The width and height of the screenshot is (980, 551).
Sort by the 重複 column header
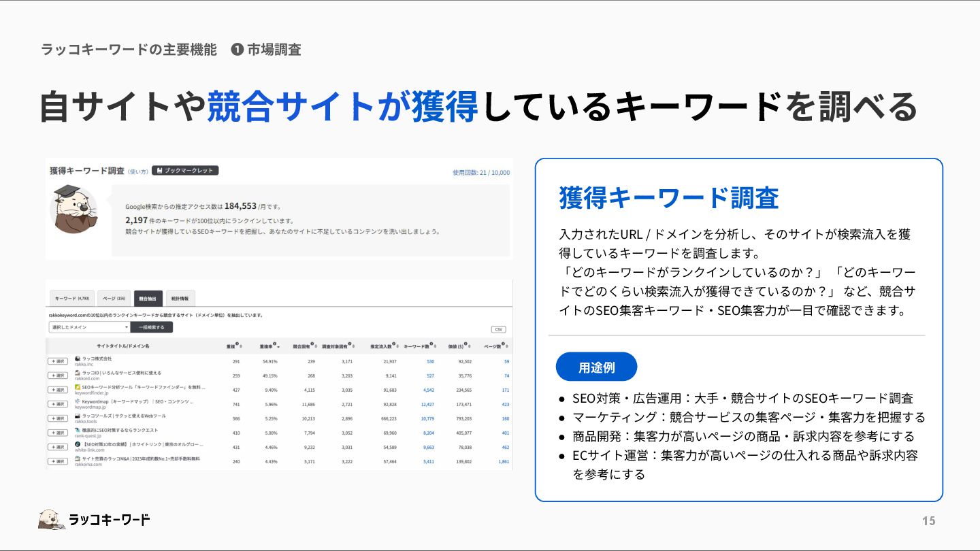tap(232, 346)
